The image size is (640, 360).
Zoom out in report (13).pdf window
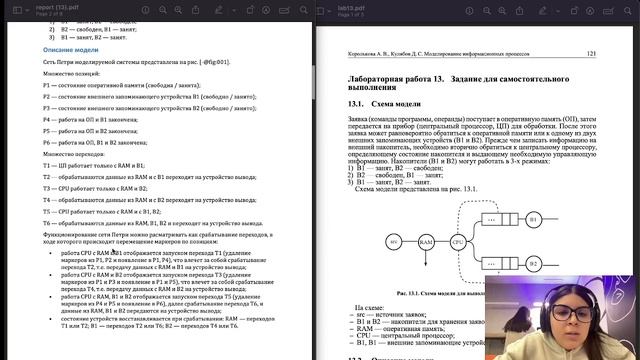(x=163, y=10)
